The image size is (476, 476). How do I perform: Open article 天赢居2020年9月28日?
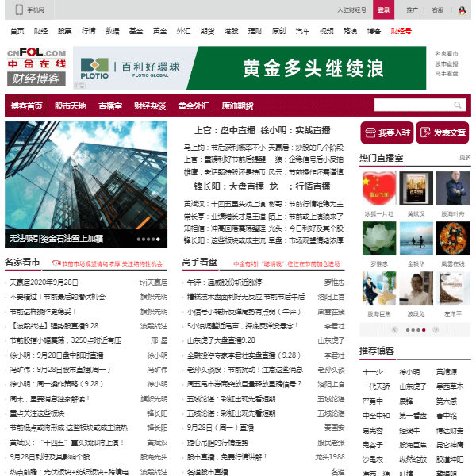44,282
